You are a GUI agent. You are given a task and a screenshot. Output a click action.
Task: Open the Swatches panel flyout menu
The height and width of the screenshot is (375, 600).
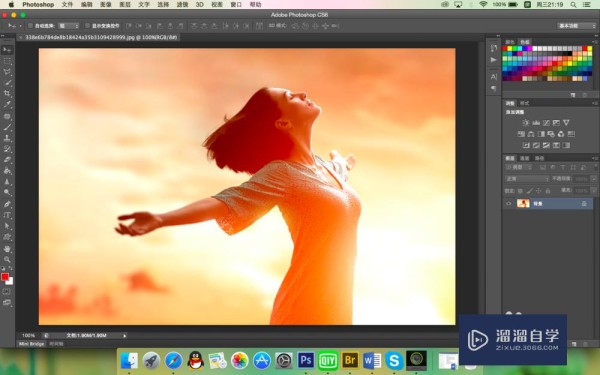(595, 42)
